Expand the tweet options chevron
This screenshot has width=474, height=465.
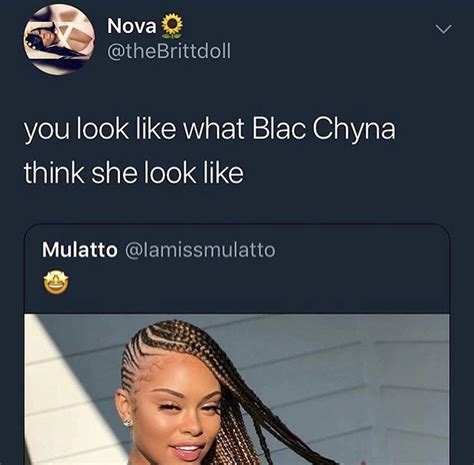click(x=444, y=29)
